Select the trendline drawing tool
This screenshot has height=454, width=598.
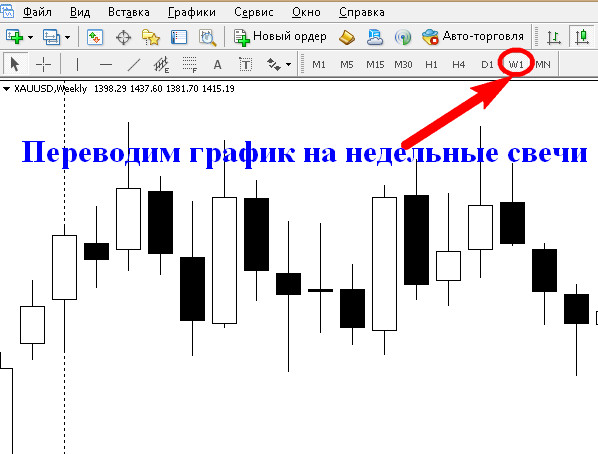click(x=133, y=64)
